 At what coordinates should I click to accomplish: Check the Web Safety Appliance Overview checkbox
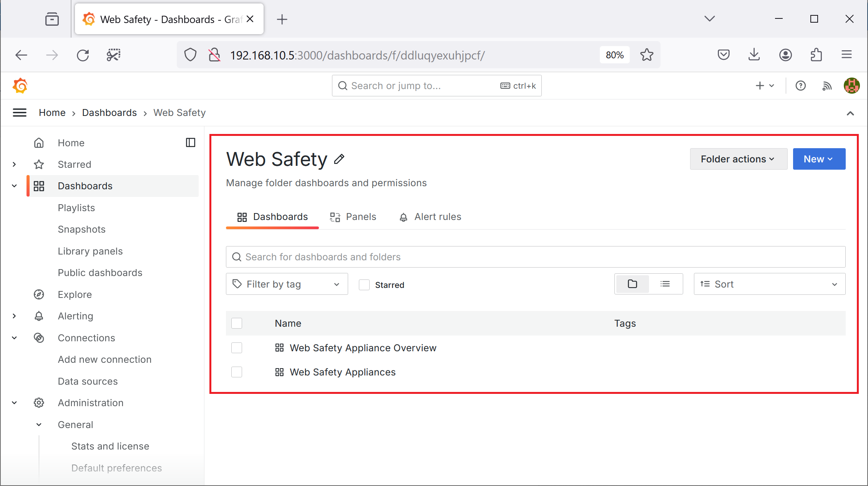(236, 348)
